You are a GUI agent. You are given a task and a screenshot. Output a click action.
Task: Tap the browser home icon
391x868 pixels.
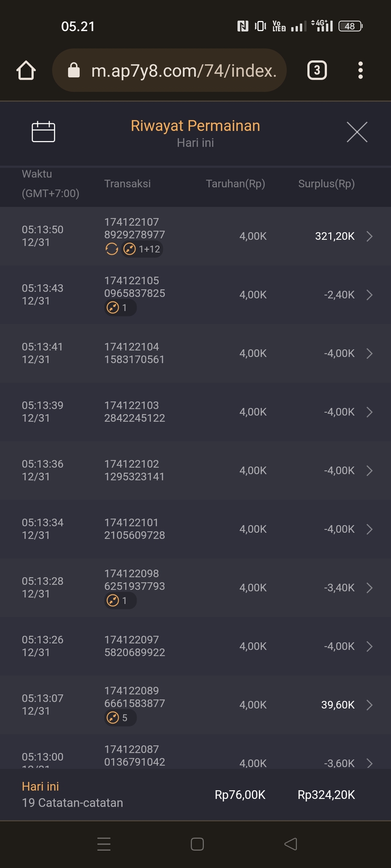click(26, 70)
